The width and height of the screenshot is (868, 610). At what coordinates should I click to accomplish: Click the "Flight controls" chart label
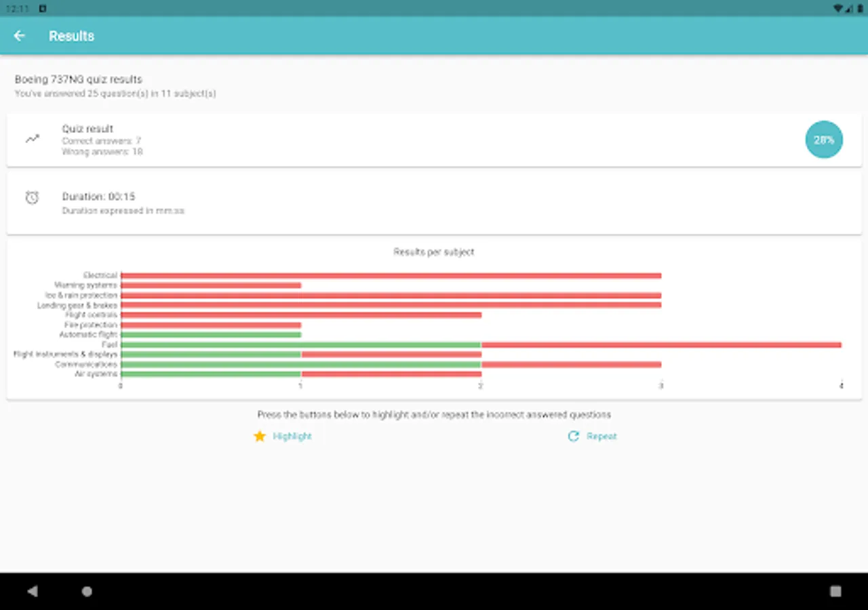point(92,315)
